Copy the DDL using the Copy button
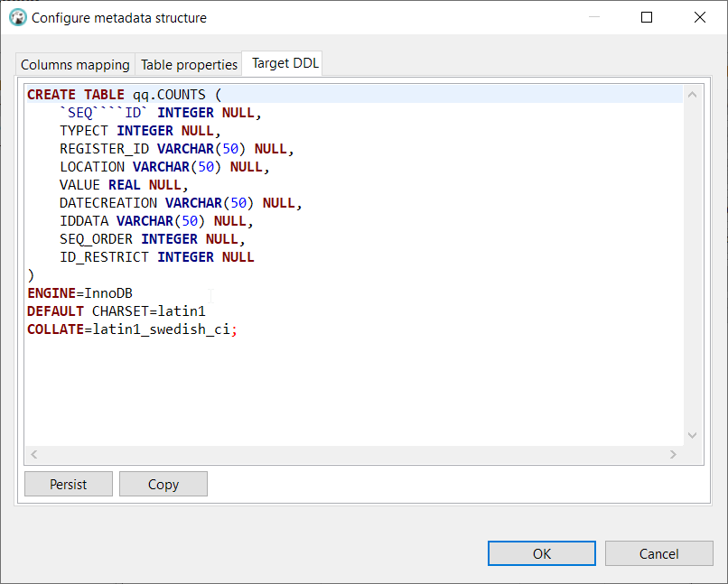Viewport: 728px width, 584px height. point(163,484)
